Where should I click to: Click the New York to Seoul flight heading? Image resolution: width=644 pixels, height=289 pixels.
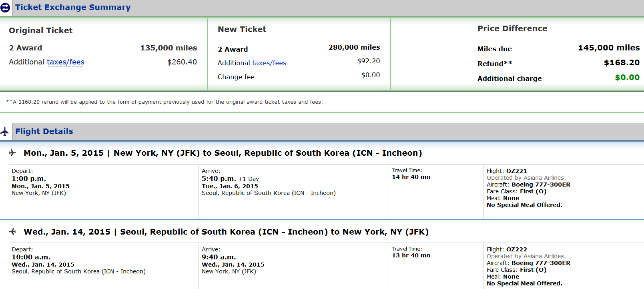(223, 153)
